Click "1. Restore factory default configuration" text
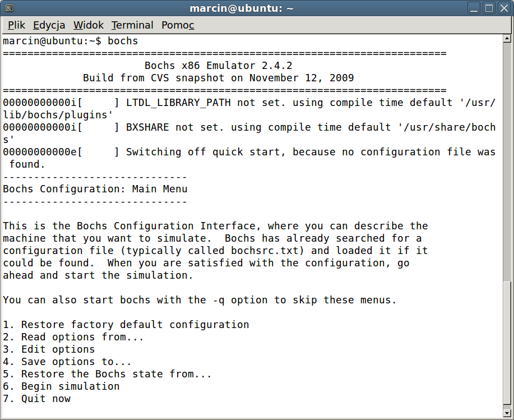Image resolution: width=514 pixels, height=420 pixels. (126, 325)
